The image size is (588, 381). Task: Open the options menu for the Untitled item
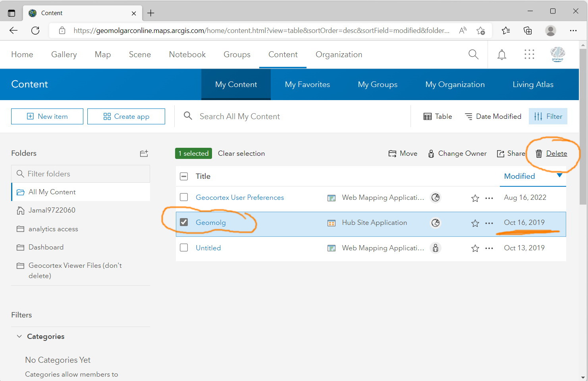[x=489, y=248]
